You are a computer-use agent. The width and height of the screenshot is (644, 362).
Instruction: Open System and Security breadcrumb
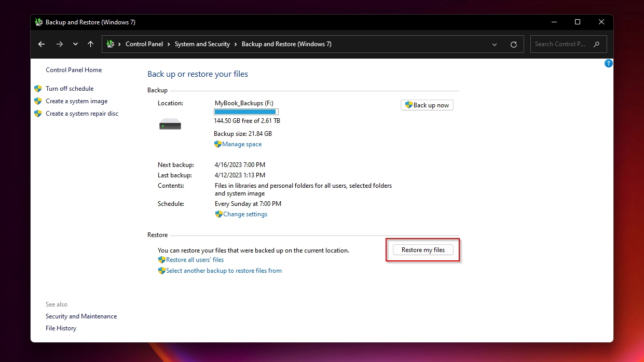click(x=202, y=44)
